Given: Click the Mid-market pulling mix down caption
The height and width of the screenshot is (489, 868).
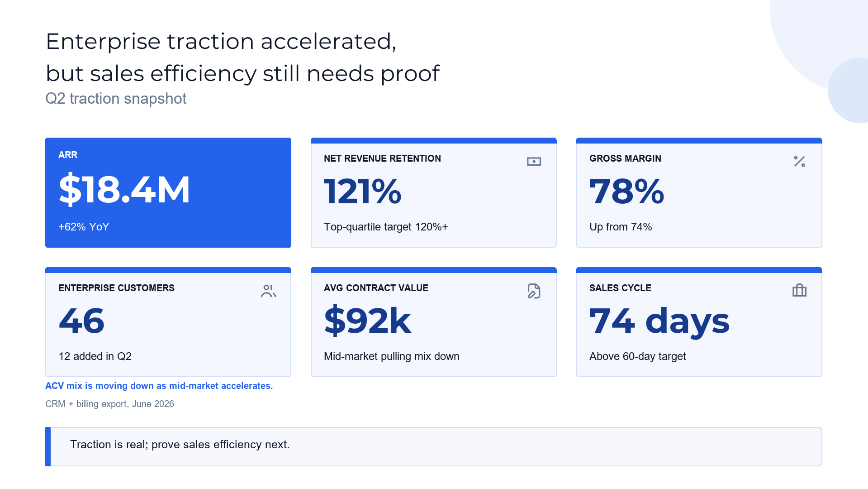Looking at the screenshot, I should [x=392, y=357].
